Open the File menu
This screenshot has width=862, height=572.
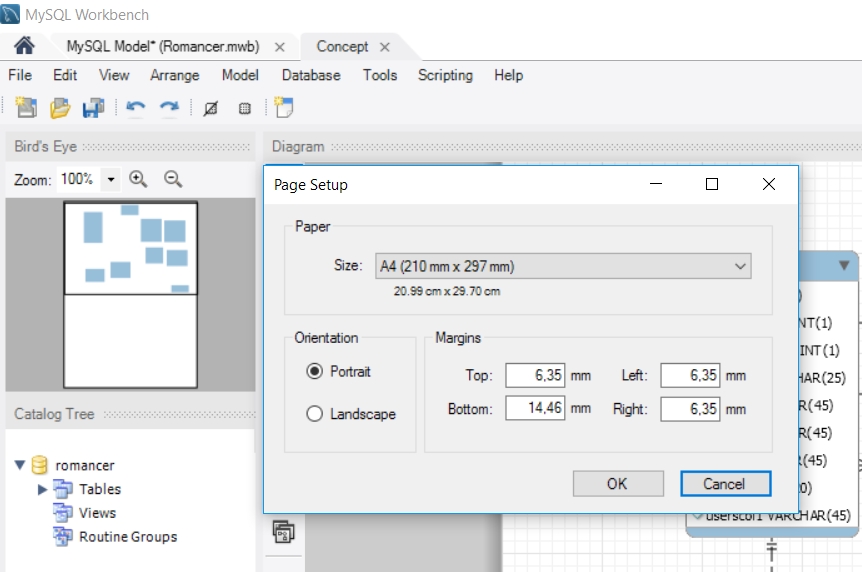(20, 75)
